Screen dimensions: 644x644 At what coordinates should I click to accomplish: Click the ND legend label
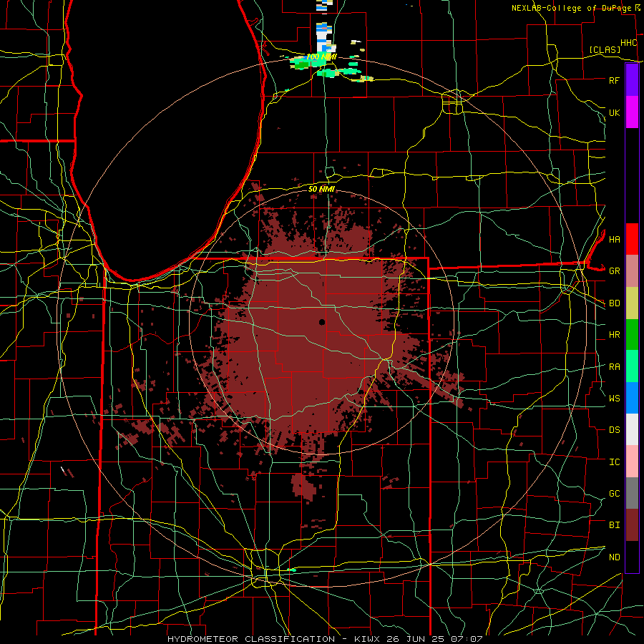[614, 557]
